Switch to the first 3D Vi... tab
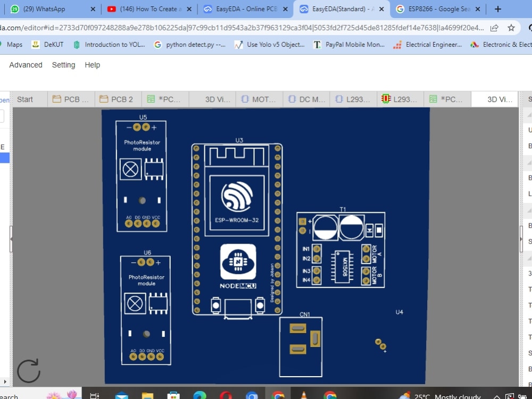The height and width of the screenshot is (399, 532). point(212,99)
